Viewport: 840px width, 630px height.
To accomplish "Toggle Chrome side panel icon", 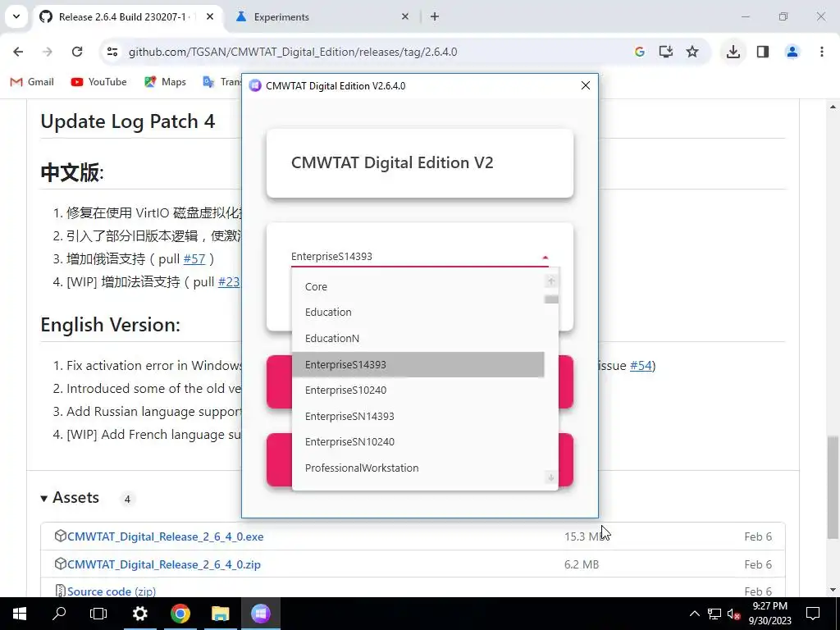I will point(763,52).
